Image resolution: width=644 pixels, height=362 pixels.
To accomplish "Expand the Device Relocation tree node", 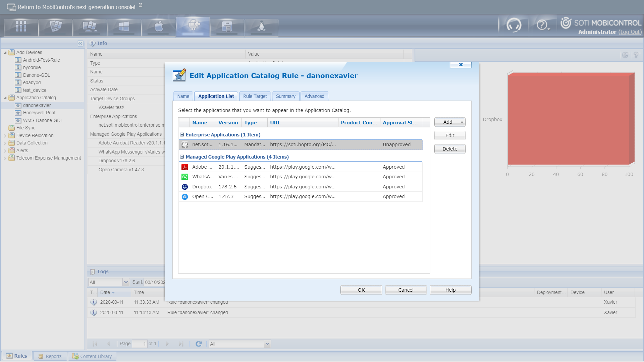I will 4,135.
